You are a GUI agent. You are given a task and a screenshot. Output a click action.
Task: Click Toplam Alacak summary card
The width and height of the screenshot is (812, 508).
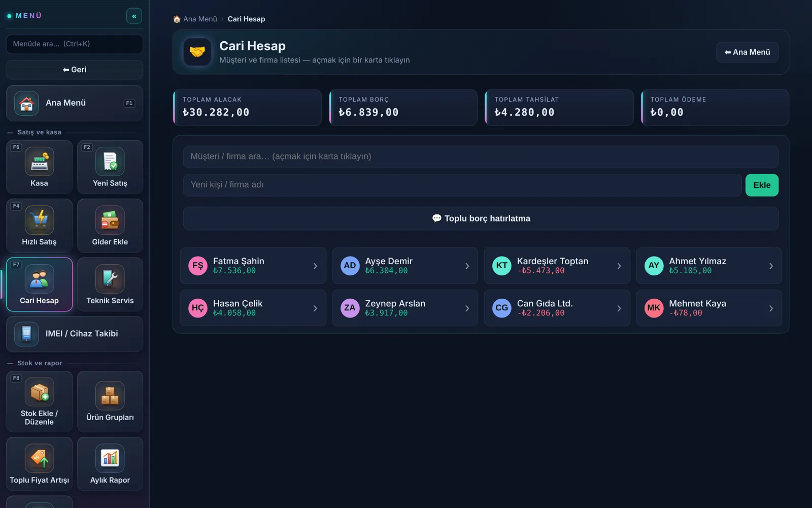tap(247, 107)
